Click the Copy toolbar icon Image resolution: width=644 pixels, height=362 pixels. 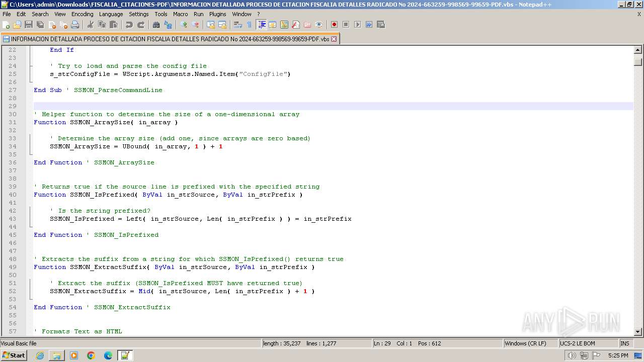(x=102, y=25)
